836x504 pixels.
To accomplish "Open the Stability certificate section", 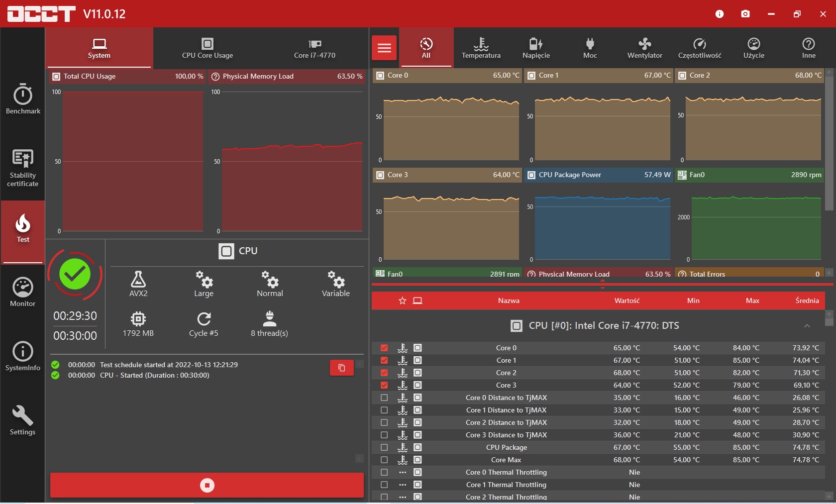I will (x=23, y=168).
